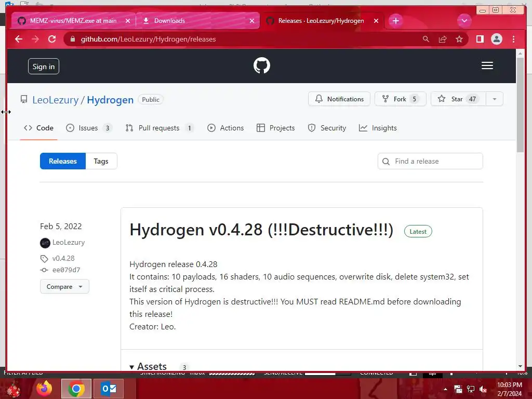
Task: Open the v0.4.28 tag link
Action: [x=63, y=259]
